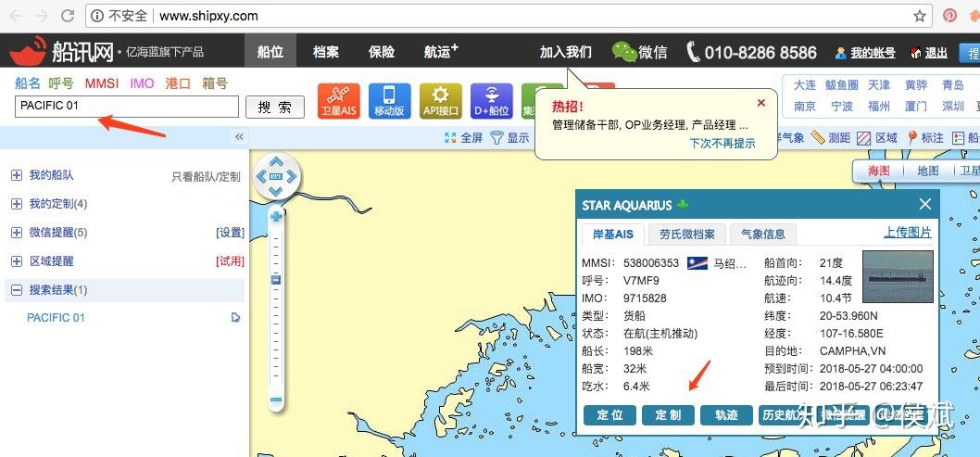
Task: Select the 标注 pin marker tool
Action: 925,138
